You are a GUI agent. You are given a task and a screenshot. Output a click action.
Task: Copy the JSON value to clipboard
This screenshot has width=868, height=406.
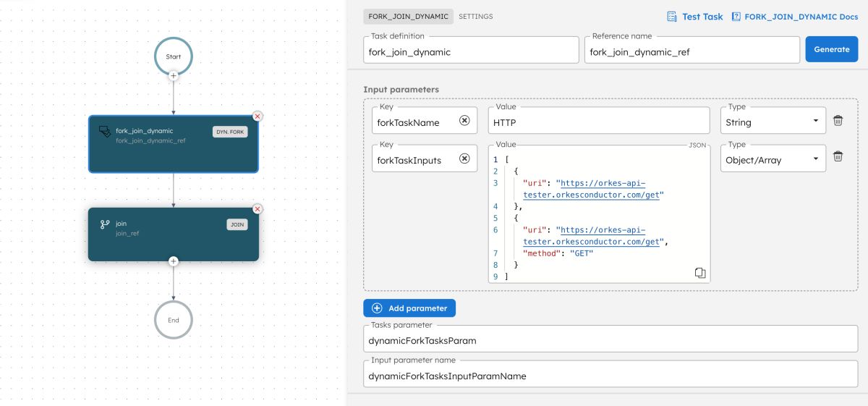699,273
